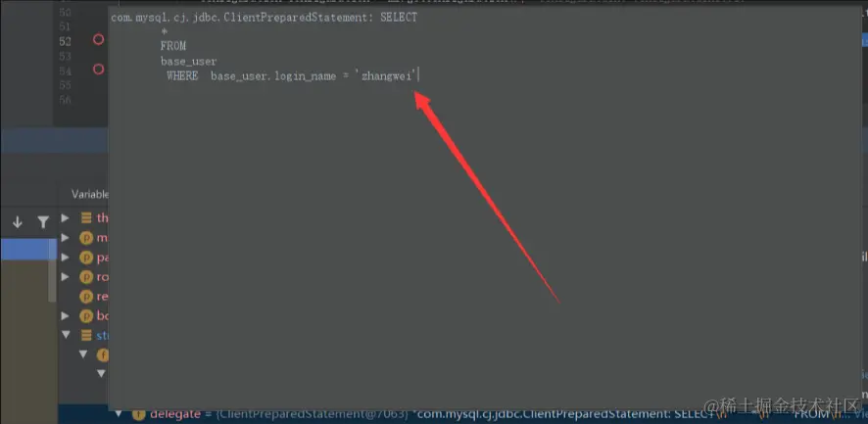Toggle the breakpoint on line 54
The height and width of the screenshot is (424, 868).
coord(99,70)
